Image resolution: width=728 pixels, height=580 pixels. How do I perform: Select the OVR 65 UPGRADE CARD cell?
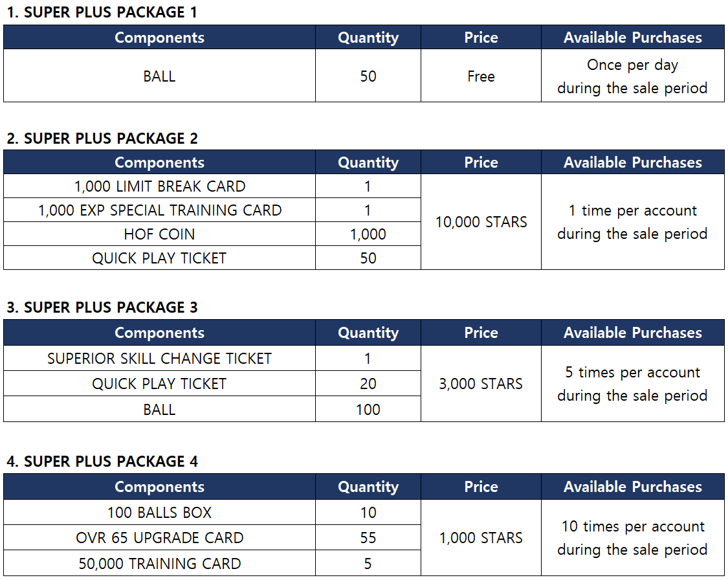click(159, 538)
